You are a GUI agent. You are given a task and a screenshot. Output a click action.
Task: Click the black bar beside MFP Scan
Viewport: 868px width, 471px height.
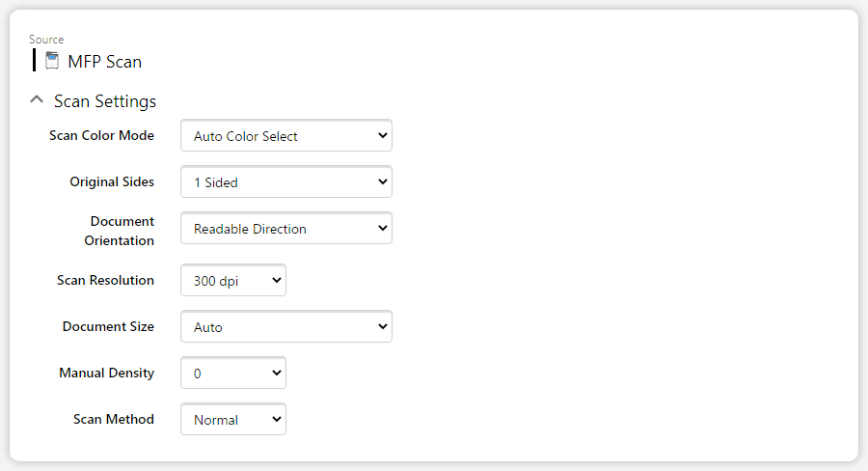tap(35, 60)
